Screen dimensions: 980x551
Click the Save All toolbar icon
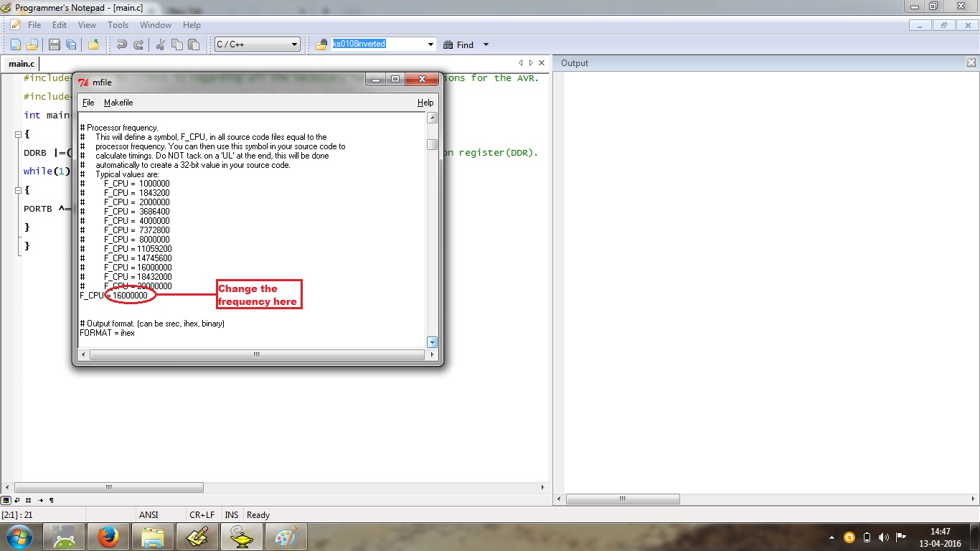pyautogui.click(x=71, y=44)
